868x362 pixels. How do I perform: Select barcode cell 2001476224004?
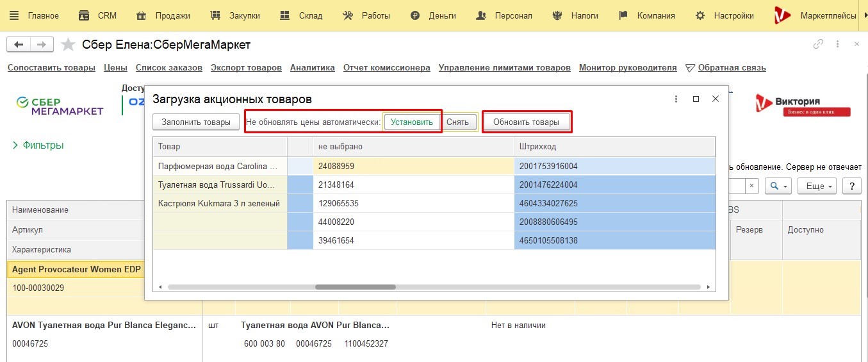pos(614,185)
